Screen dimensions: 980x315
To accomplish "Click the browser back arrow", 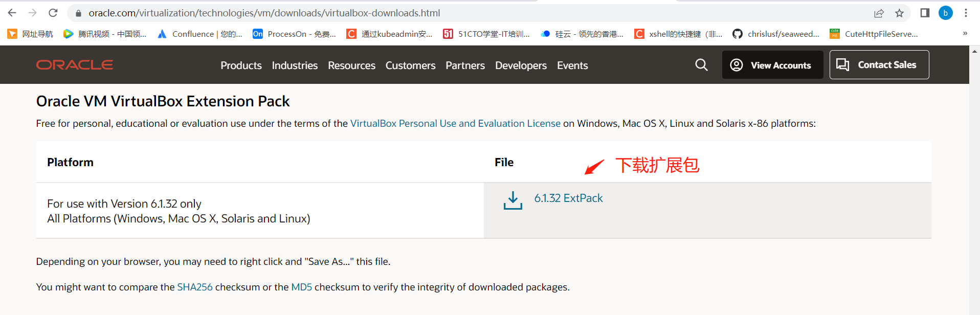I will 12,13.
